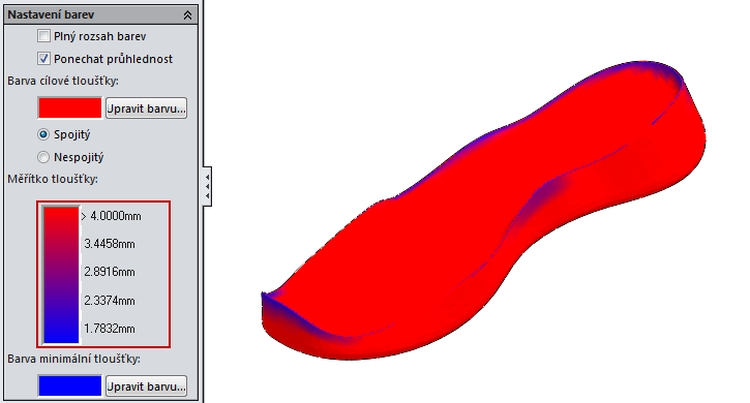Click the blue minimum thickness color swatch

70,386
